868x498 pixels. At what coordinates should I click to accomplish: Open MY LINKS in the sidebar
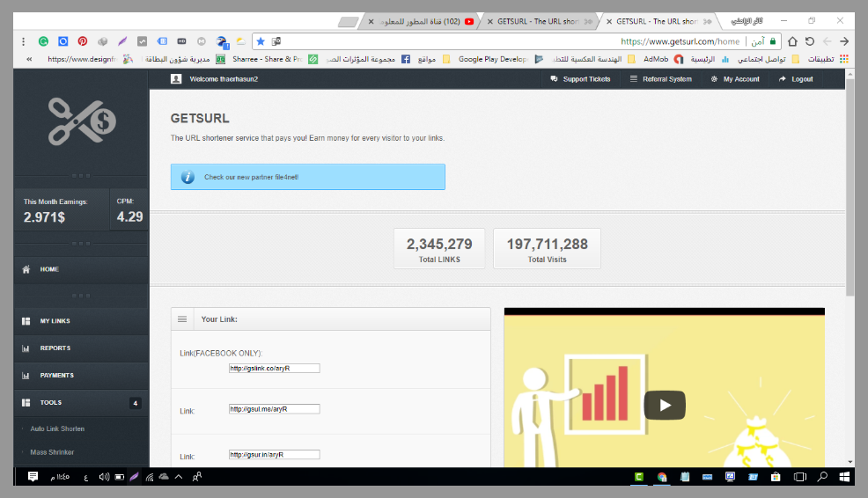(81, 321)
